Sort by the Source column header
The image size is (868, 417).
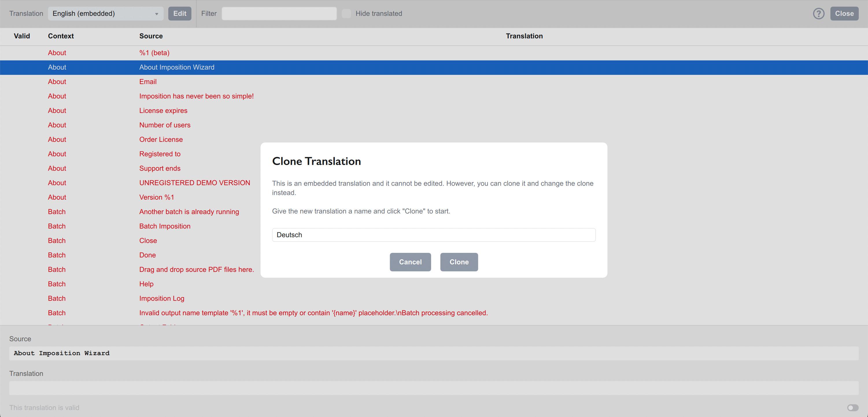[151, 36]
